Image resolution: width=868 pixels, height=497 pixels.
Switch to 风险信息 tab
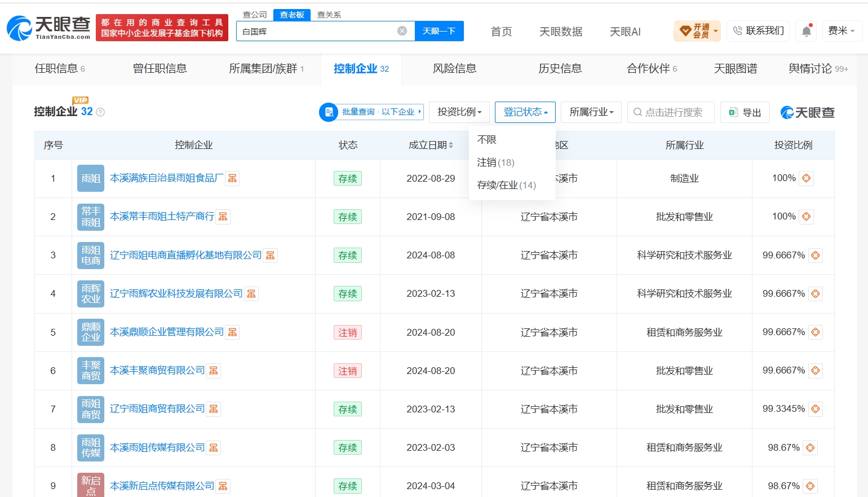455,69
